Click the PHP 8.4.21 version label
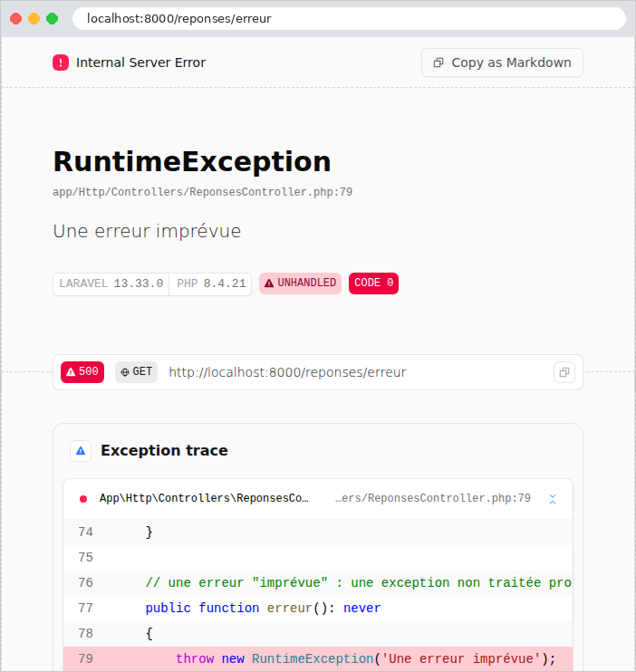The width and height of the screenshot is (636, 672). pos(211,283)
